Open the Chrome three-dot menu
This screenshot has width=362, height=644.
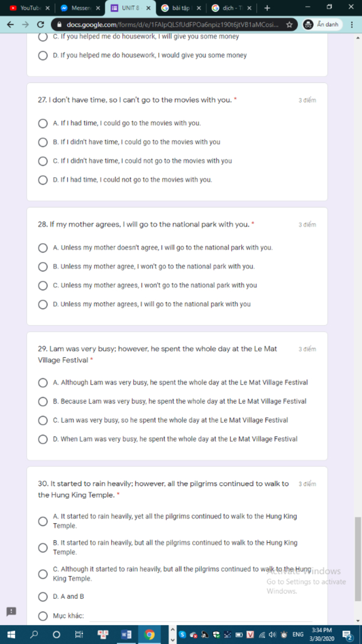[x=351, y=24]
